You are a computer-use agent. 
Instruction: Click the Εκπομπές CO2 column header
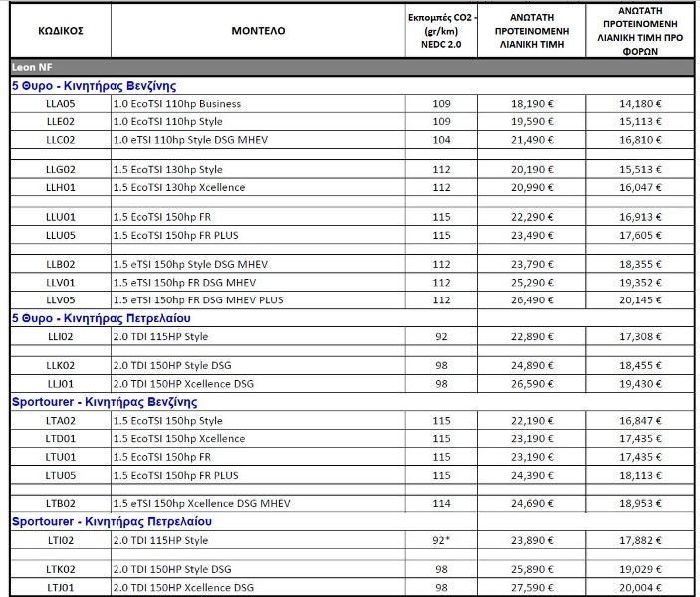point(441,31)
